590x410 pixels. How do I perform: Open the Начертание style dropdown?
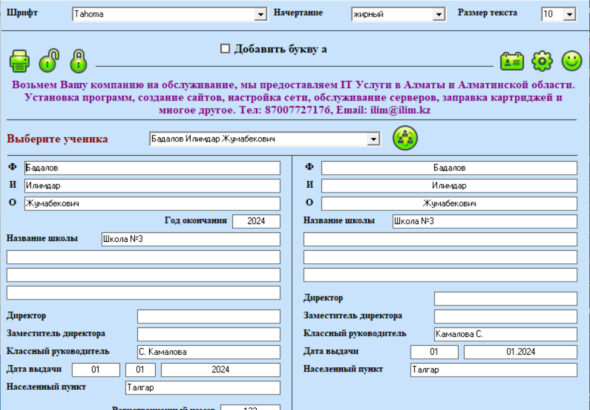point(438,14)
